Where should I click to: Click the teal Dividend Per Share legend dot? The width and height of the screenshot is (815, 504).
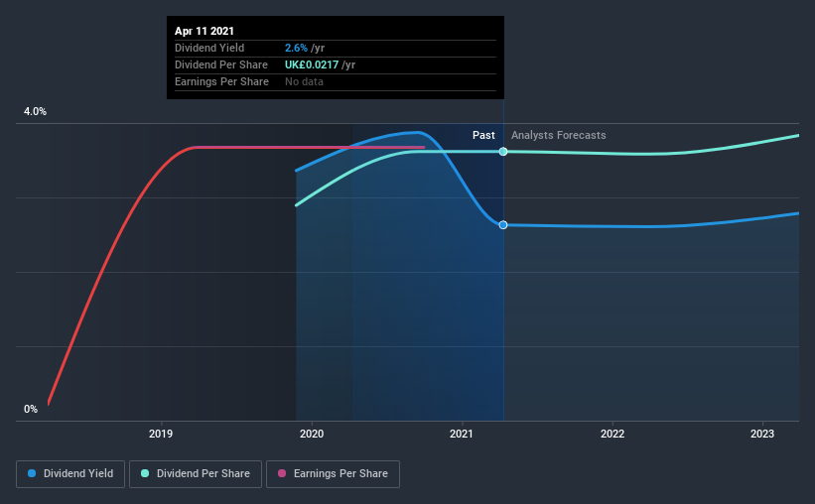pos(145,473)
